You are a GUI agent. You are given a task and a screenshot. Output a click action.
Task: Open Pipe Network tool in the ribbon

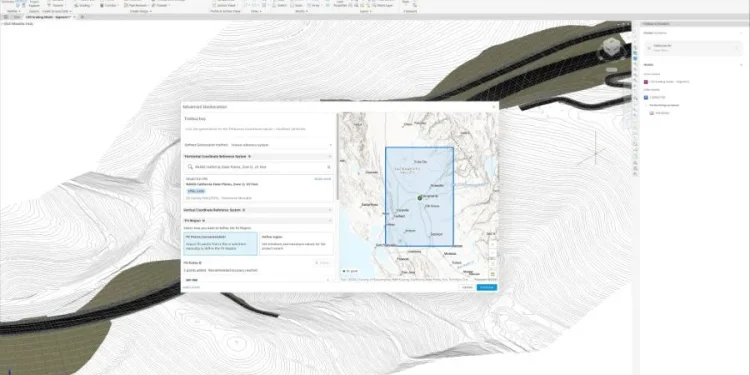(x=137, y=5)
